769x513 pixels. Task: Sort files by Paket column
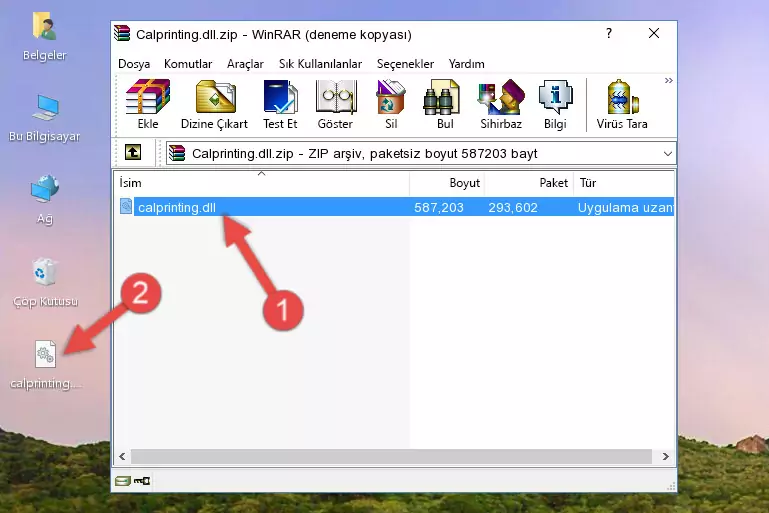(529, 183)
